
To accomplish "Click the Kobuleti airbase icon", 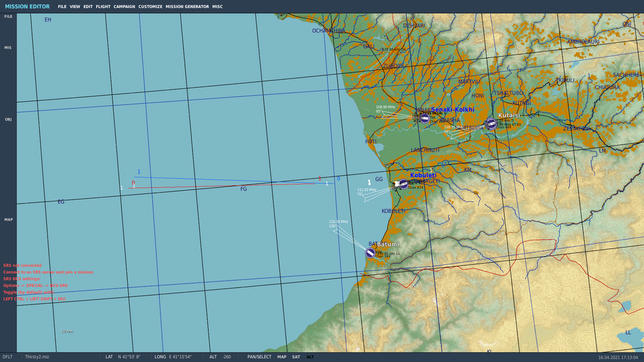I will 403,184.
